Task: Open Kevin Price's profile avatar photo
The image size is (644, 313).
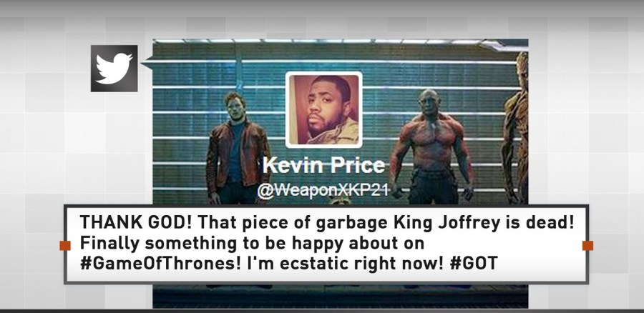Action: (323, 109)
